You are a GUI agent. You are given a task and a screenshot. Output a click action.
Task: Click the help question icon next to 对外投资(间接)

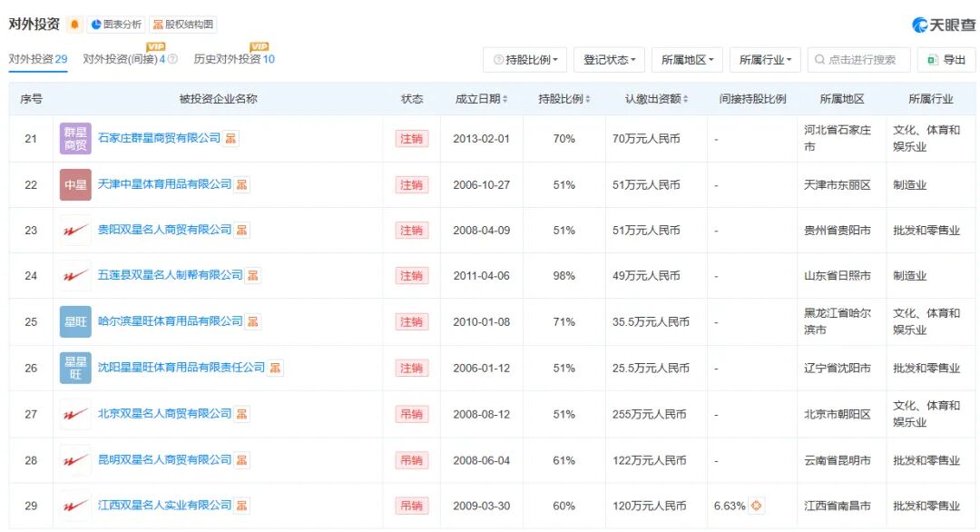(x=172, y=59)
